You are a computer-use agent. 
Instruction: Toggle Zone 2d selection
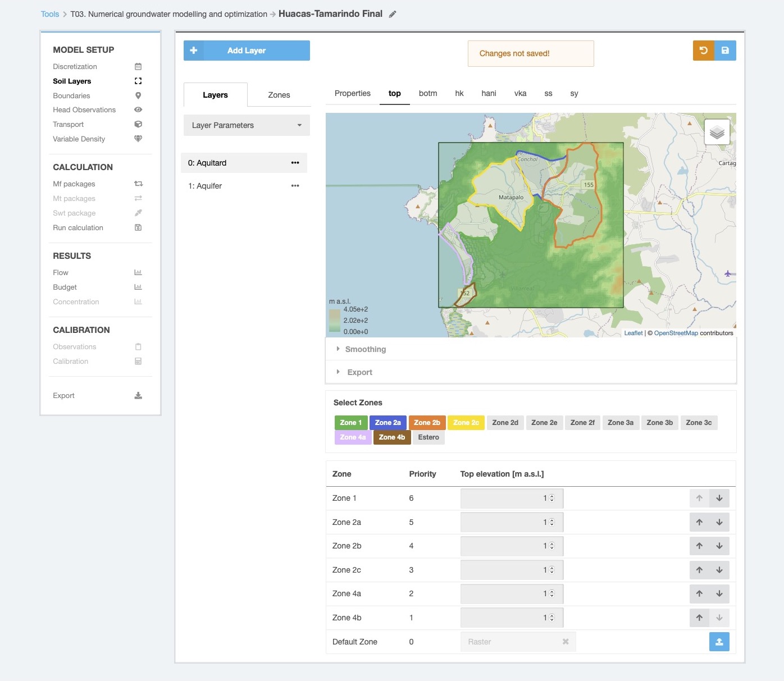505,423
